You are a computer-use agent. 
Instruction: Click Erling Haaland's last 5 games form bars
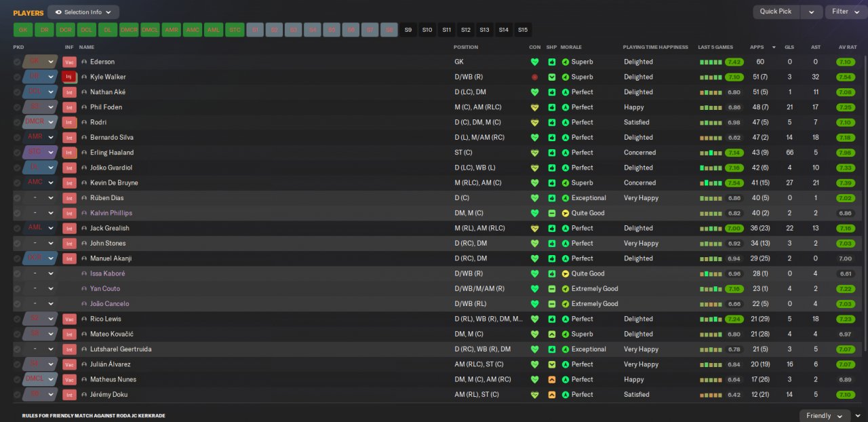tap(711, 153)
